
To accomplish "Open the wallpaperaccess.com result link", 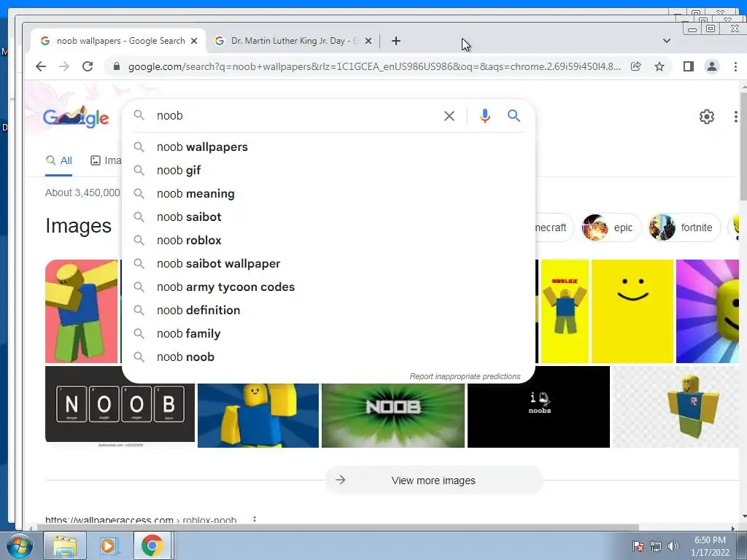I will (x=141, y=519).
